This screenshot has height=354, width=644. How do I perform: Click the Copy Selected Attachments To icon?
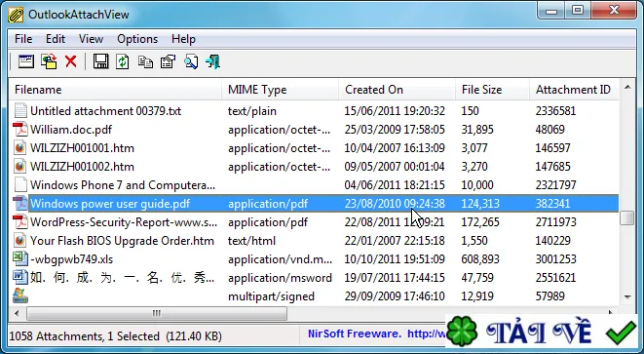49,61
